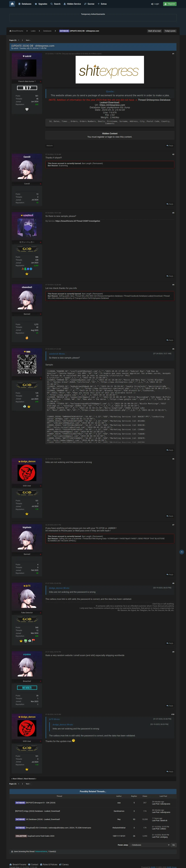Click the scroll-to-top round arrow button
The width and height of the screenshot is (186, 868).
coord(182,552)
